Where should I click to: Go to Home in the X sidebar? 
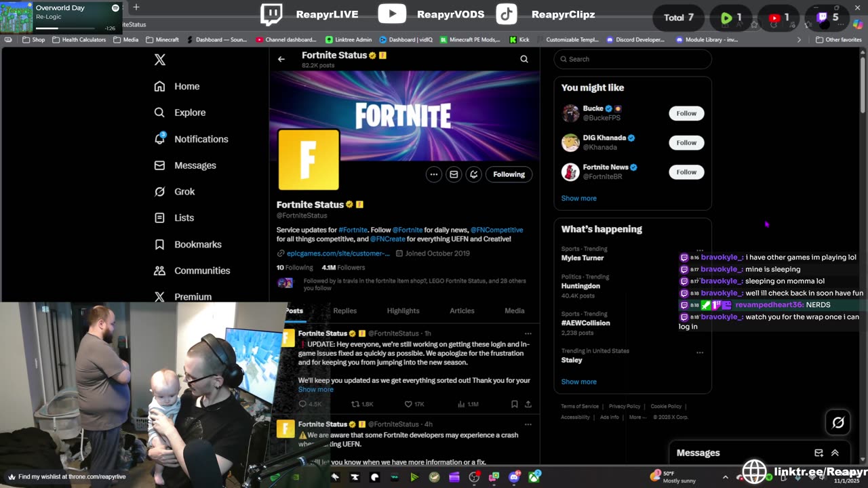[176, 86]
